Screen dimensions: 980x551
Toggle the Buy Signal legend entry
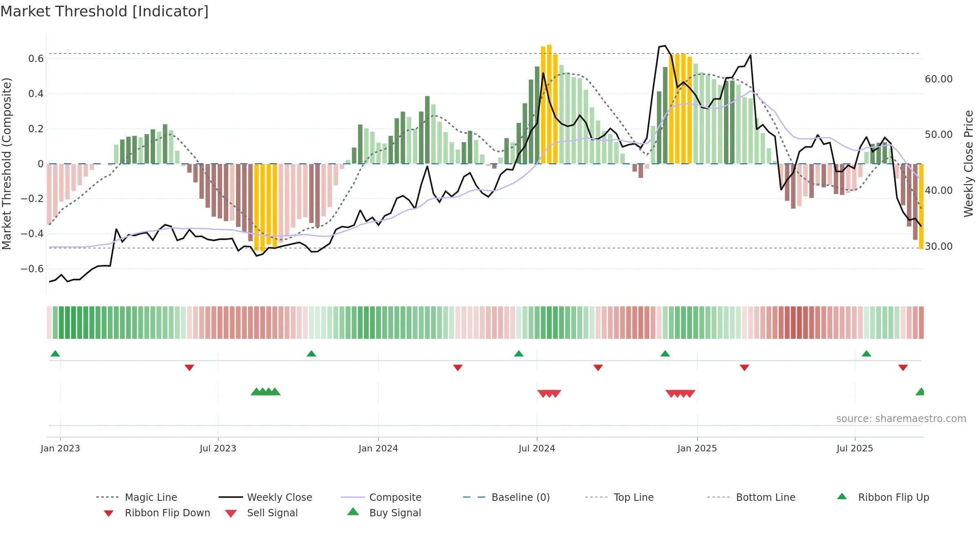coord(384,513)
